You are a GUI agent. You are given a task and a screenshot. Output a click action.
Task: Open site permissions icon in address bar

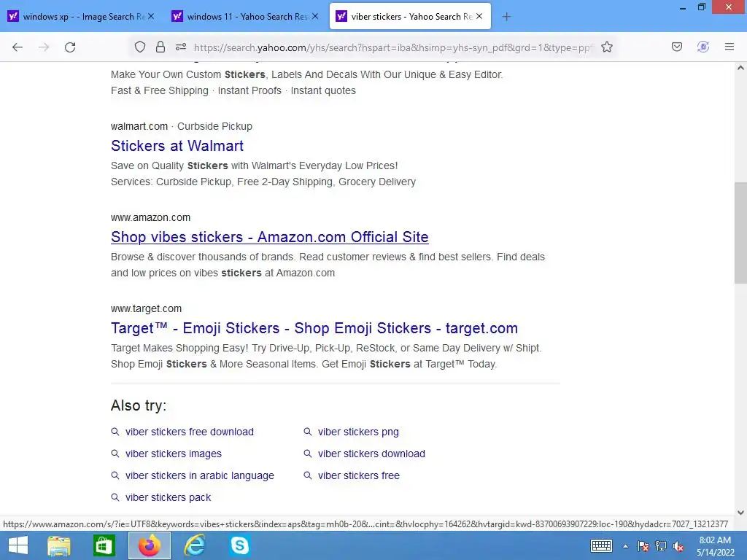tap(181, 47)
